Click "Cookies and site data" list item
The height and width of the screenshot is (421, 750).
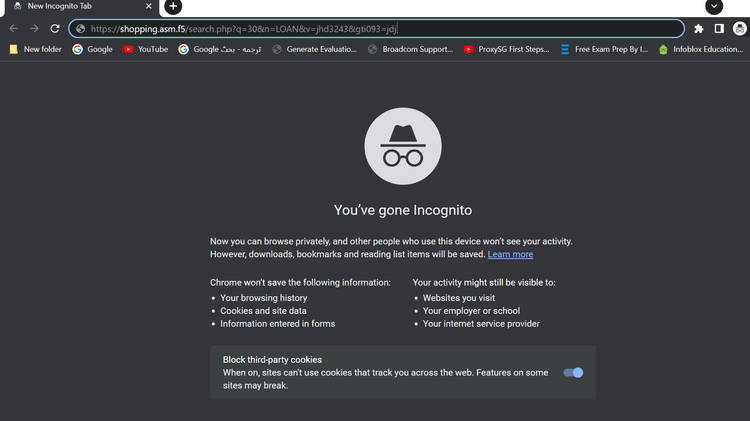(264, 311)
